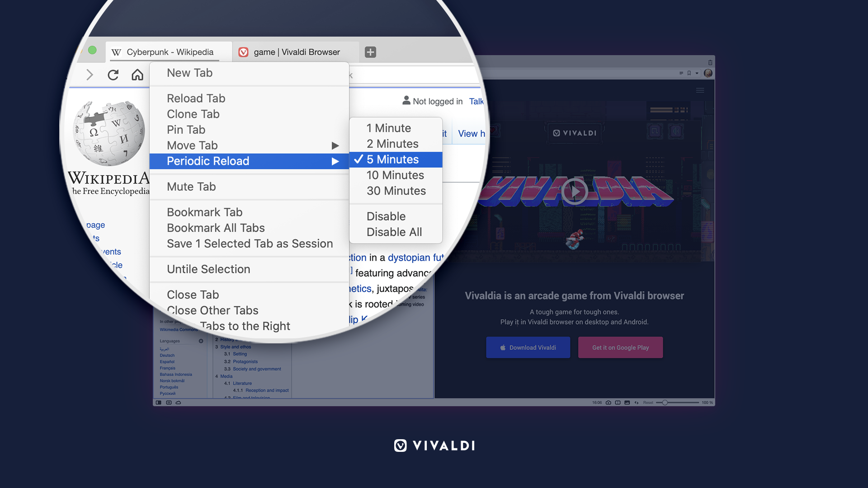
Task: Click Download Vivaldi button
Action: point(528,347)
